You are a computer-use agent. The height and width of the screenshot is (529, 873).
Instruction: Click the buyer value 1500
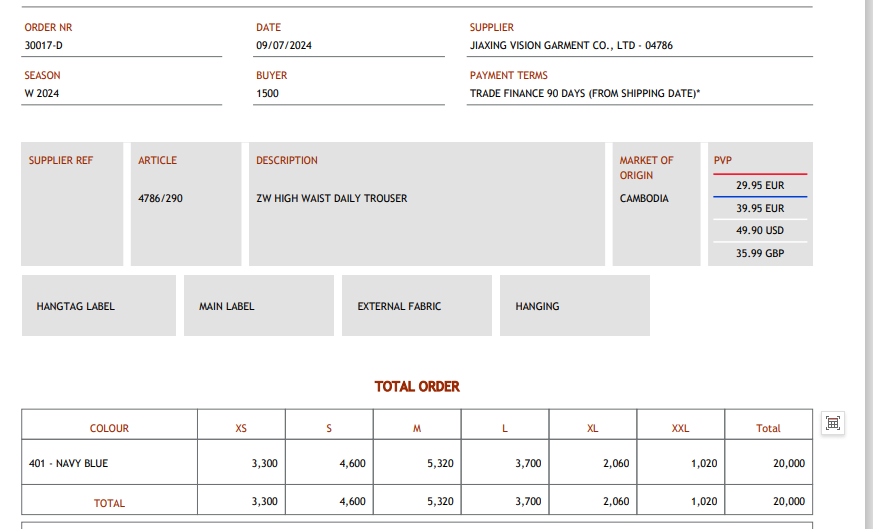(x=268, y=93)
